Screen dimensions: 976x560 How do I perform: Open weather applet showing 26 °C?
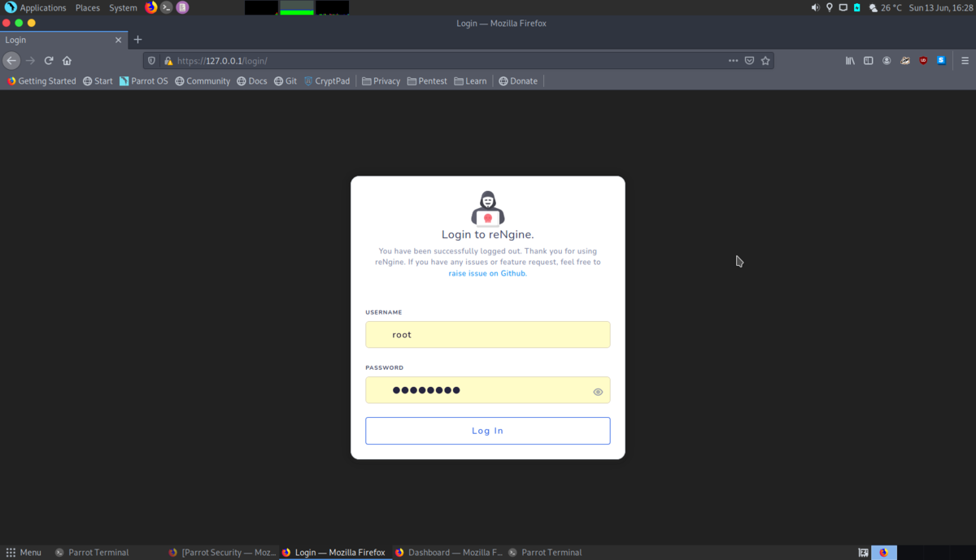click(885, 7)
